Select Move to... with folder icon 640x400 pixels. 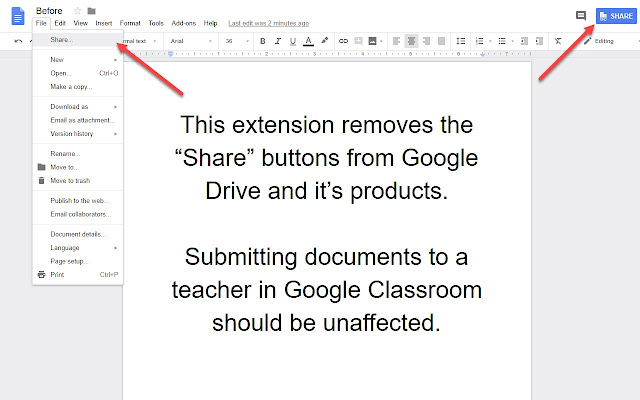[78, 167]
